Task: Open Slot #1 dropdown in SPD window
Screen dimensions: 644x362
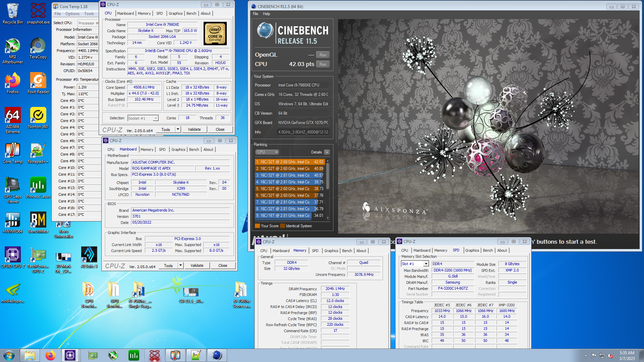Action: (415, 264)
